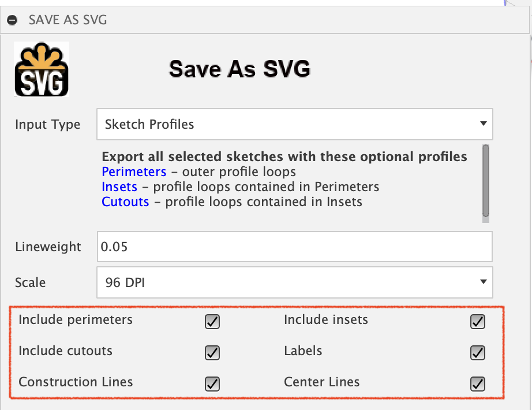This screenshot has height=410, width=532.
Task: Click the SAVE AS SVG header title
Action: [x=68, y=20]
